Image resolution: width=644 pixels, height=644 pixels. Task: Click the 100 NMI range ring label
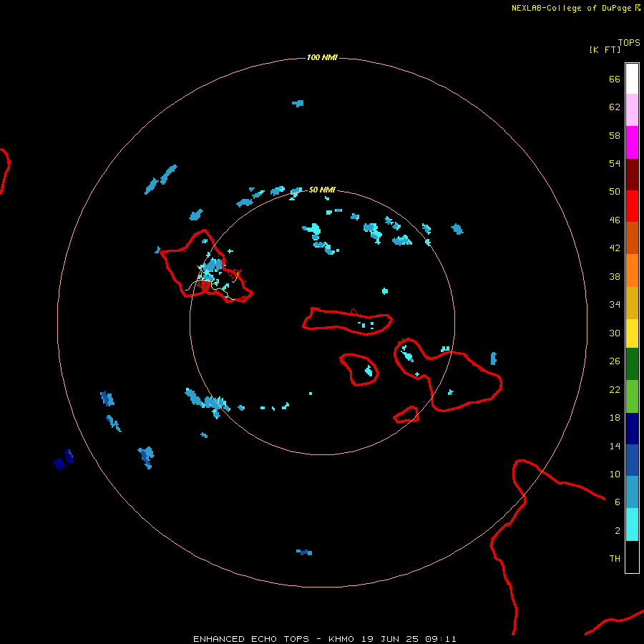tap(322, 57)
